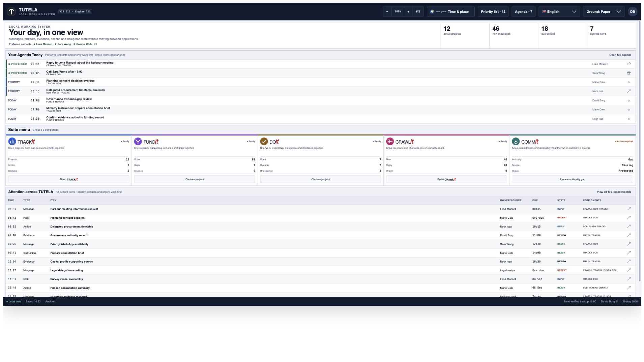Open 'Reply to Lena Mansell about the harbour meeting'
The height and width of the screenshot is (362, 644).
(x=80, y=63)
